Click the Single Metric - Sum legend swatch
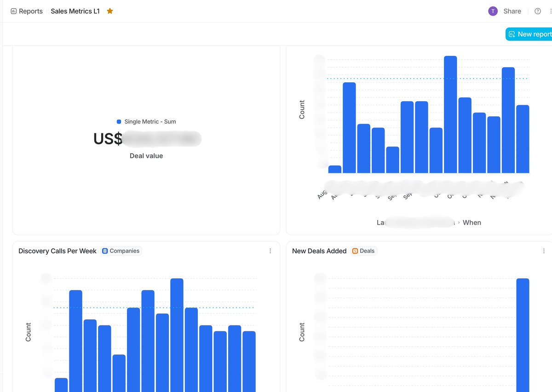Image resolution: width=552 pixels, height=392 pixels. point(119,122)
